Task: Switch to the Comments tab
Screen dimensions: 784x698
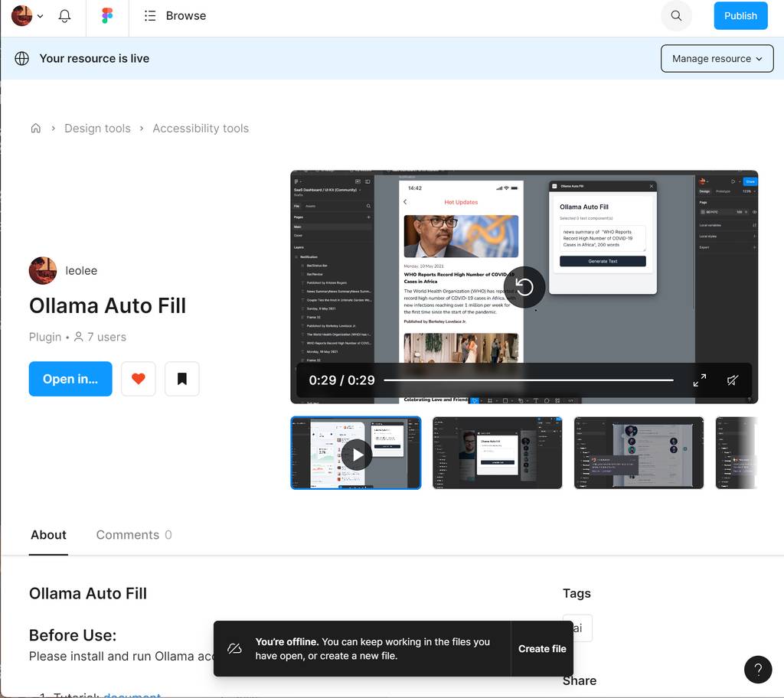Action: (x=133, y=535)
